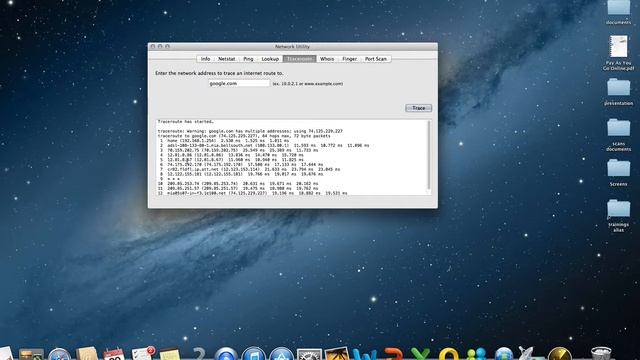The width and height of the screenshot is (640, 360).
Task: Switch to the Lookup tab
Action: (x=270, y=59)
